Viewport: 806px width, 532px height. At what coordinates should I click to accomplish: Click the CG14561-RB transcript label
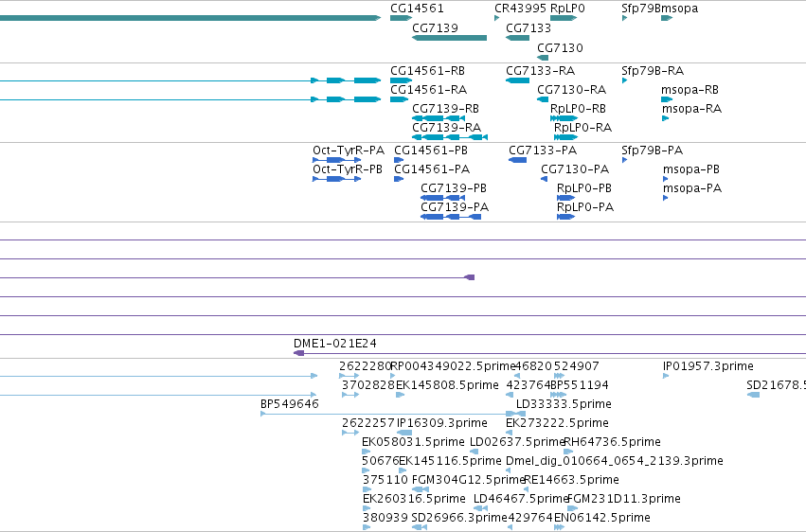427,71
